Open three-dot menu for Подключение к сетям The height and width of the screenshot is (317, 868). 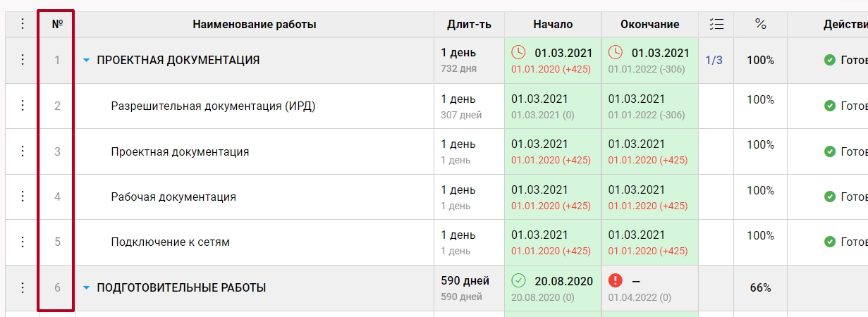point(22,242)
